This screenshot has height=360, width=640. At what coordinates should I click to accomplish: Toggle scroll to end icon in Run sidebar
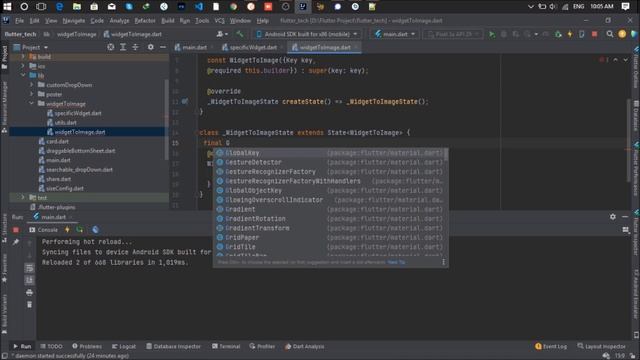coord(29,280)
